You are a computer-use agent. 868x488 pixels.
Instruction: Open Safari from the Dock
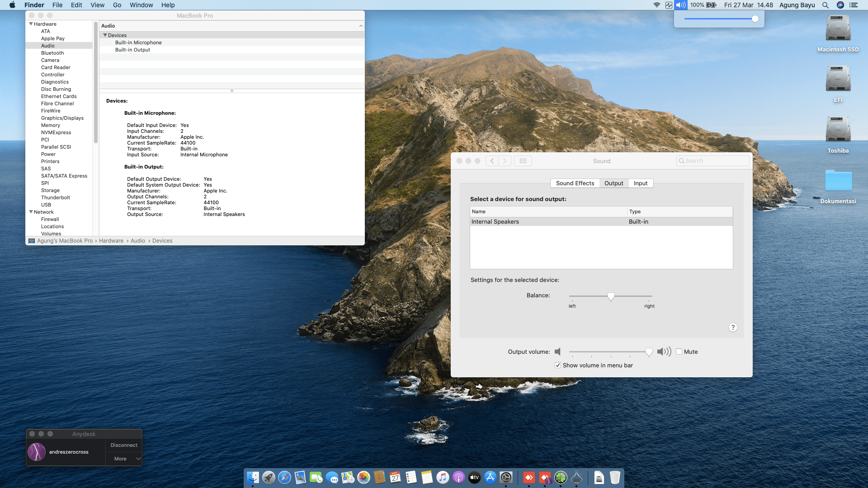pyautogui.click(x=284, y=477)
